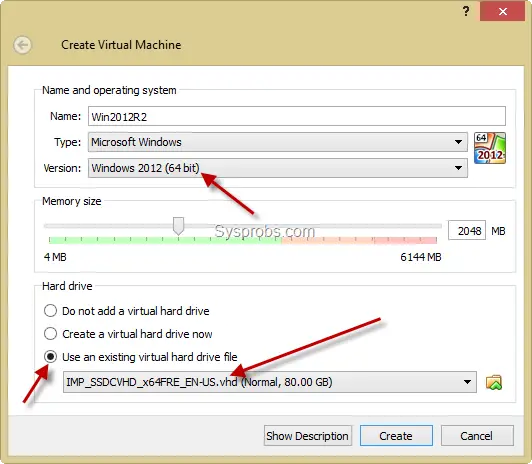Open the Type dropdown Microsoft Windows
This screenshot has height=464, width=532.
[278, 142]
